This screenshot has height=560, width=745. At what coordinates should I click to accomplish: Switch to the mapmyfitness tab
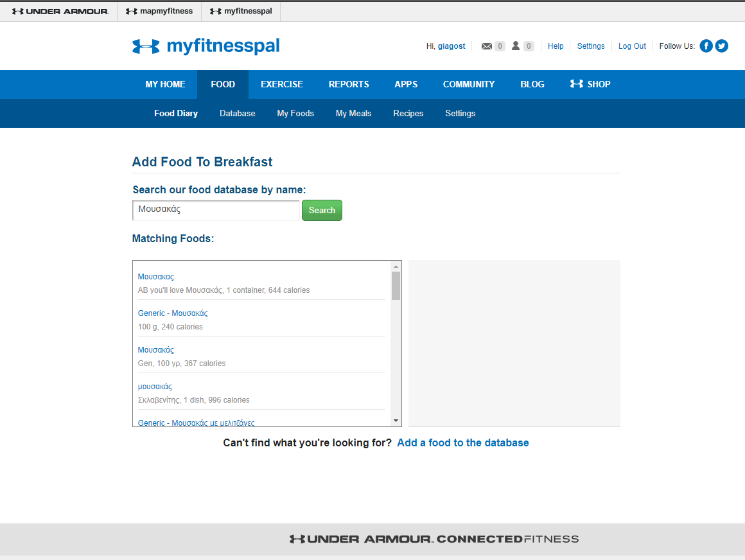click(x=159, y=11)
